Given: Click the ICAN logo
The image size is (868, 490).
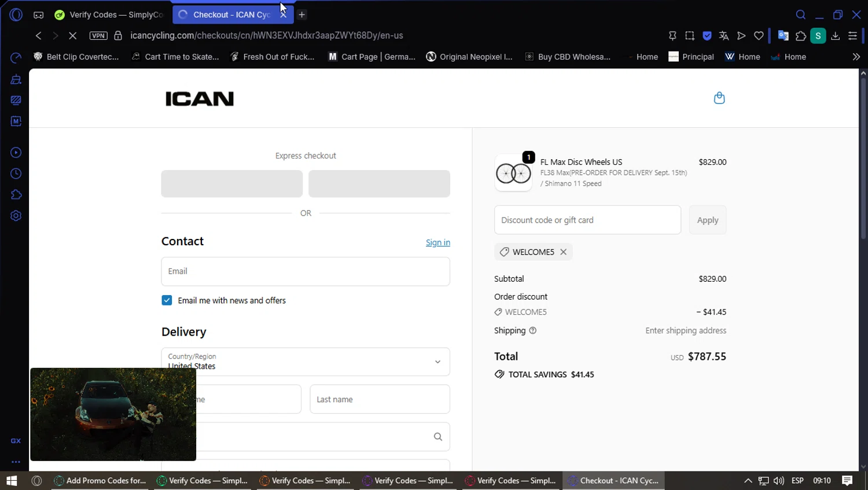Looking at the screenshot, I should tap(200, 99).
